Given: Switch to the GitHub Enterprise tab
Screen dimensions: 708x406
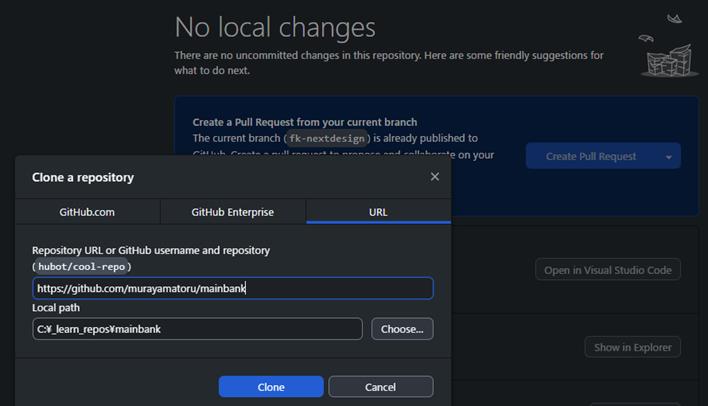Looking at the screenshot, I should (233, 212).
